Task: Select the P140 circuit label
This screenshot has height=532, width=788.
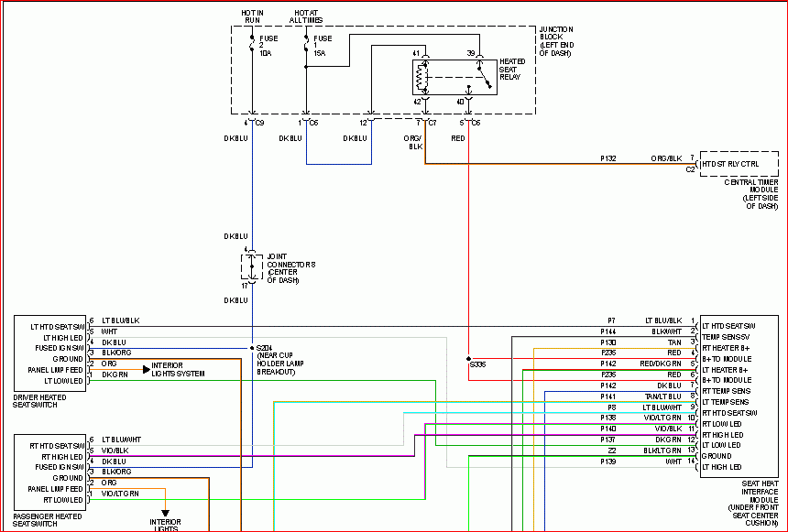Action: pyautogui.click(x=608, y=429)
